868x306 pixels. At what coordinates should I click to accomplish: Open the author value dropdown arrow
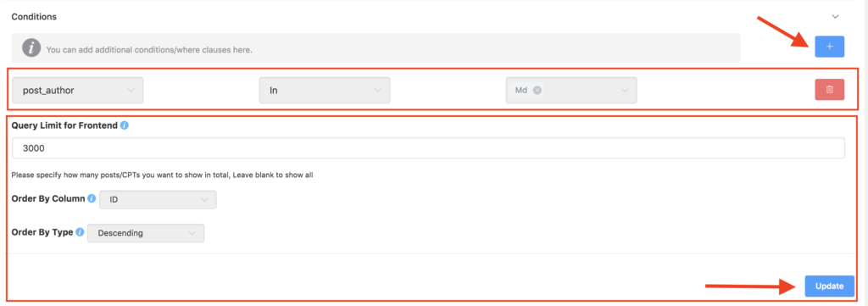click(x=625, y=90)
